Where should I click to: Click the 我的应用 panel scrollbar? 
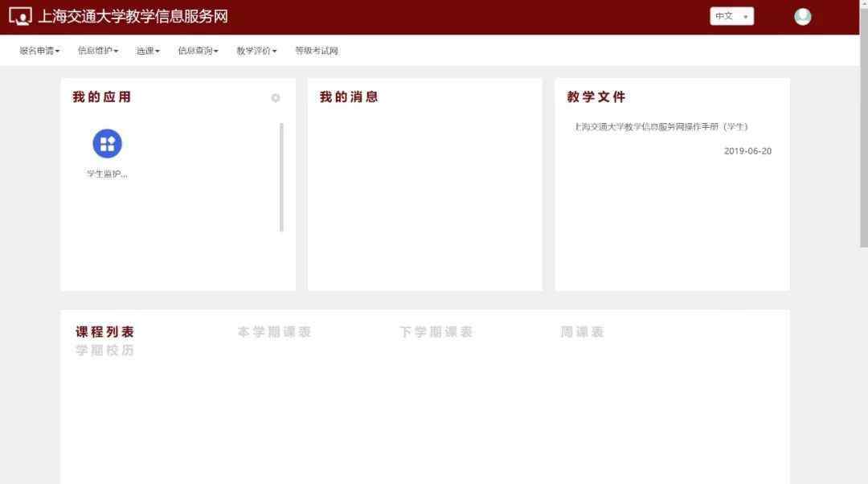pyautogui.click(x=281, y=177)
